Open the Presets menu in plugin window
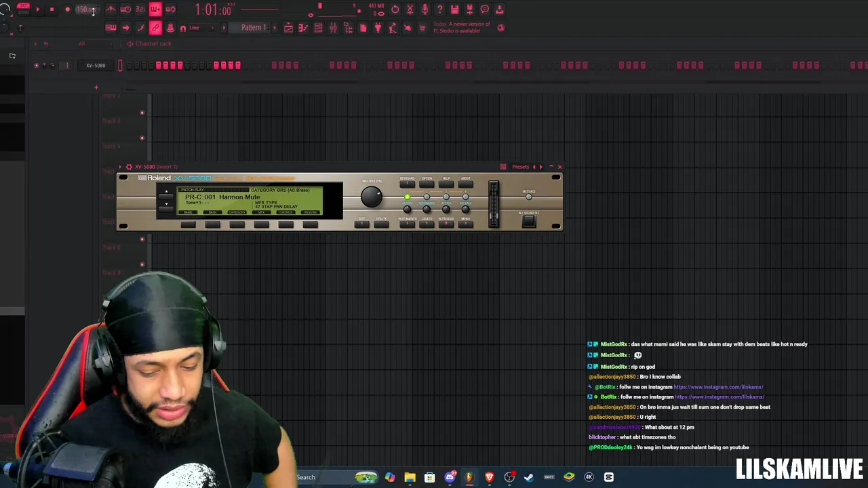Screen dimensions: 868x488 (521, 167)
